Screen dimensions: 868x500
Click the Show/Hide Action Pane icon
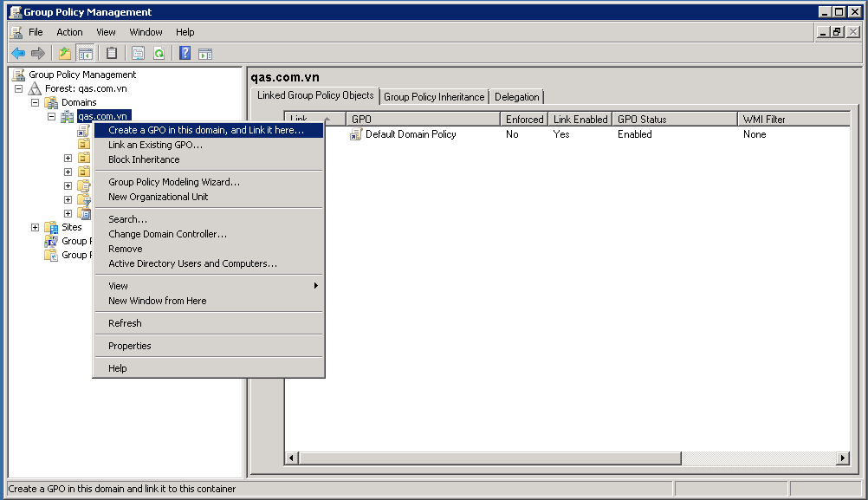(205, 54)
